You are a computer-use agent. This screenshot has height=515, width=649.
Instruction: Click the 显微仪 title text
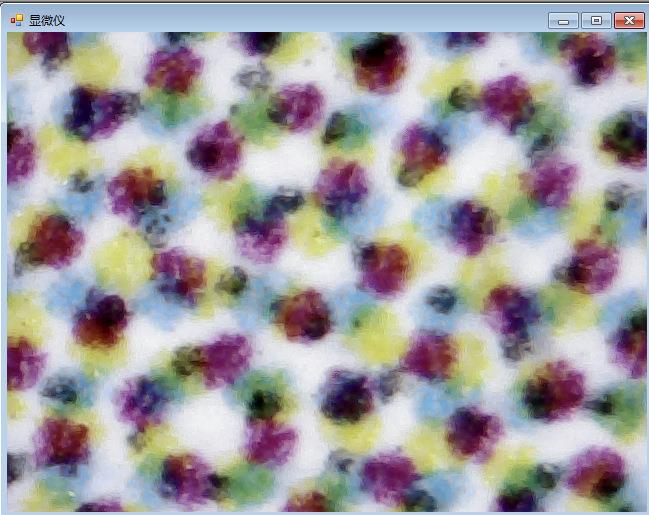point(47,20)
